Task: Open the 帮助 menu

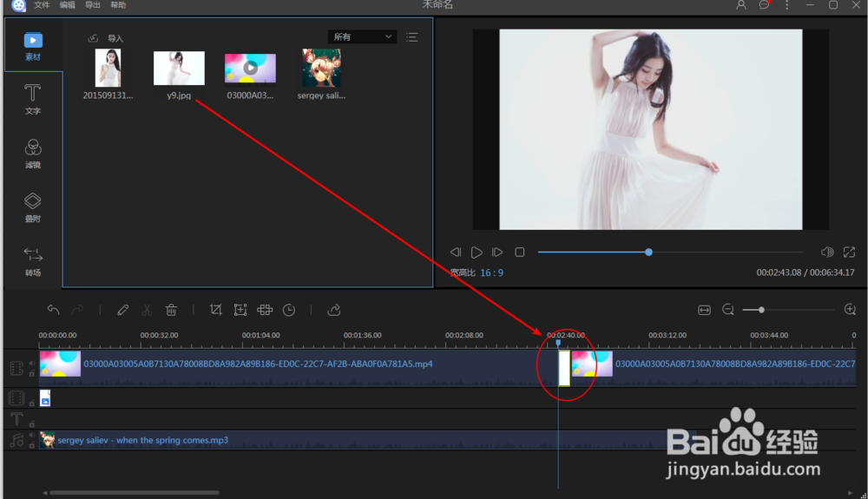Action: pos(118,5)
